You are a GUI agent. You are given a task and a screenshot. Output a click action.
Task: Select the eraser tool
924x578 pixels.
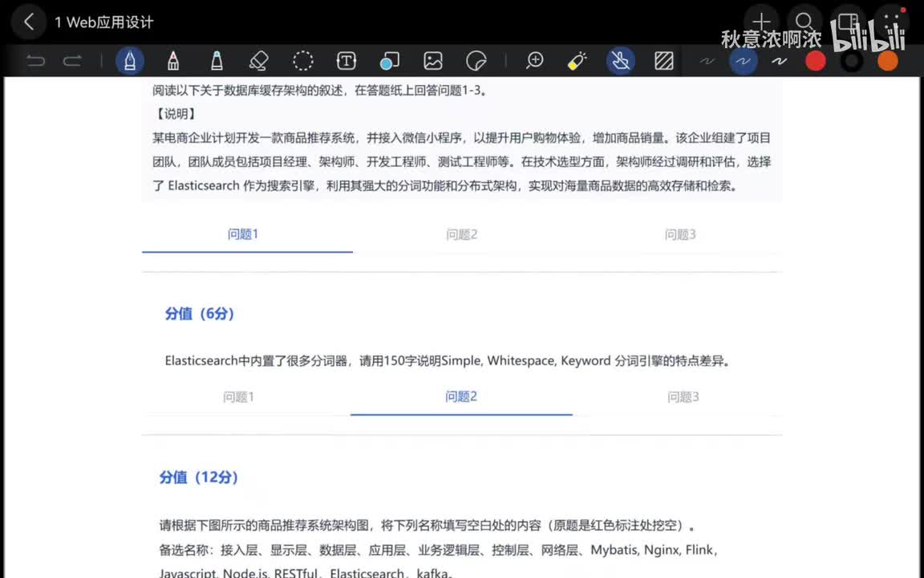pos(259,61)
